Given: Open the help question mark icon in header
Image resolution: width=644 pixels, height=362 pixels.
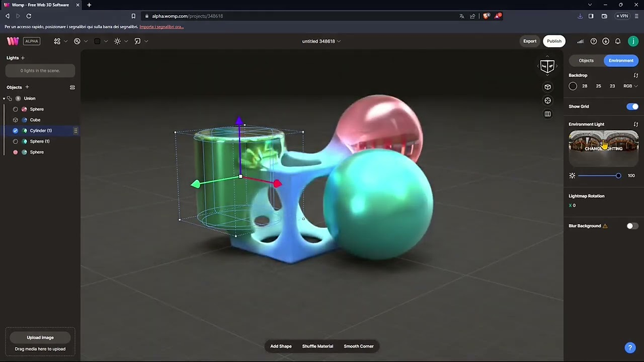Looking at the screenshot, I should point(593,41).
